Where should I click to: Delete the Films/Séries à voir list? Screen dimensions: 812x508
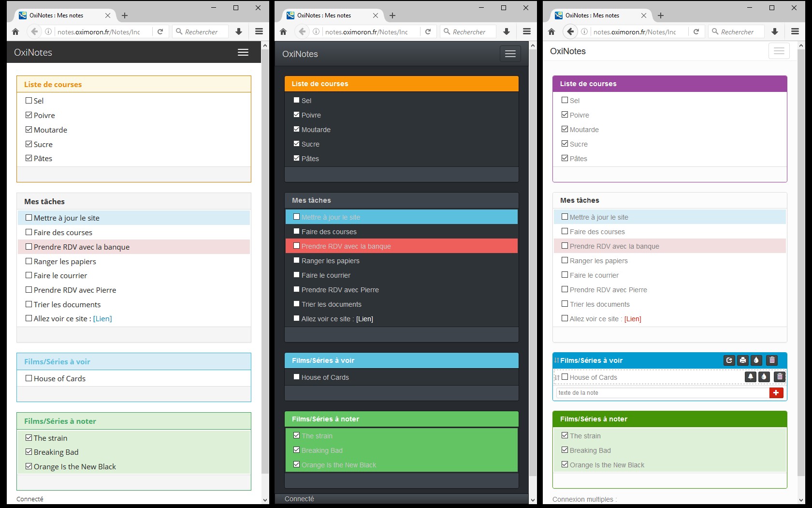tap(772, 360)
